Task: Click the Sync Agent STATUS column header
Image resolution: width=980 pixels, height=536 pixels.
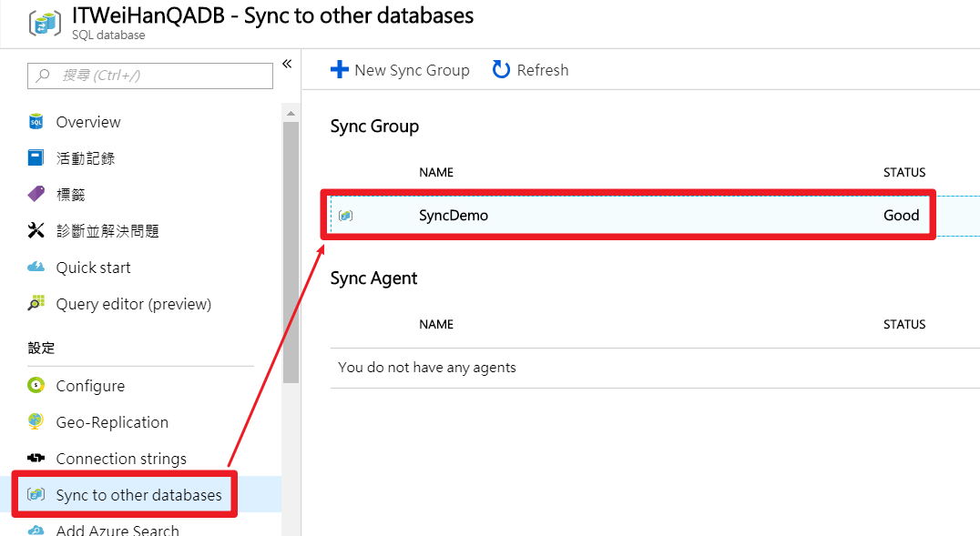Action: pyautogui.click(x=904, y=324)
